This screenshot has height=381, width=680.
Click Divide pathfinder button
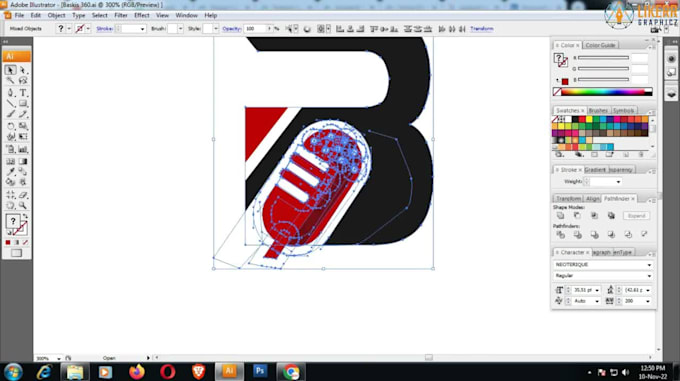tap(560, 234)
